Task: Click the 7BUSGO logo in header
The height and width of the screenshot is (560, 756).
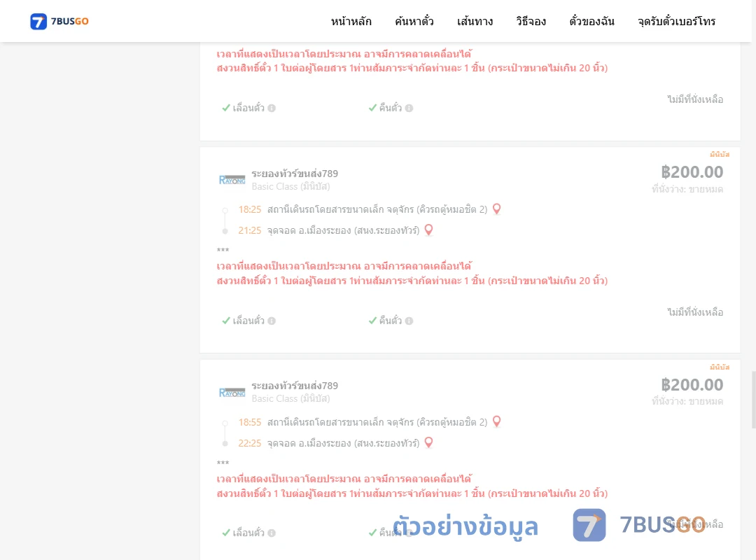Action: tap(59, 21)
